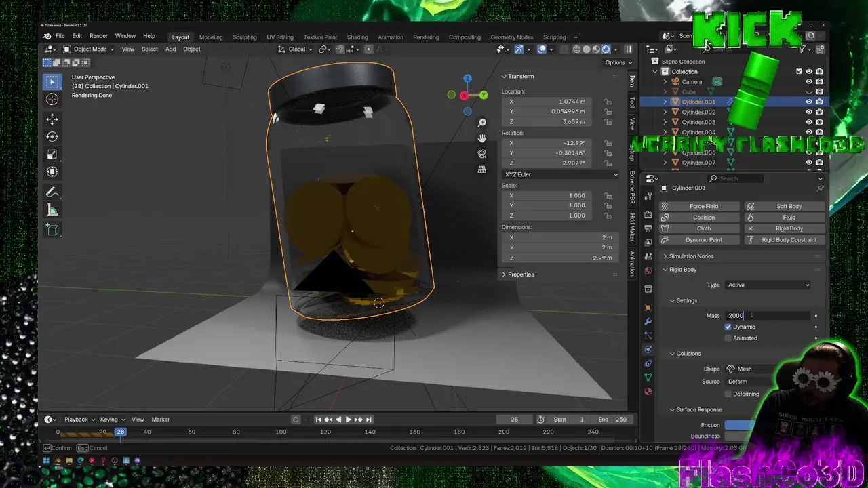Activate the Transform tool
Screen dimensions: 868x488
52,172
